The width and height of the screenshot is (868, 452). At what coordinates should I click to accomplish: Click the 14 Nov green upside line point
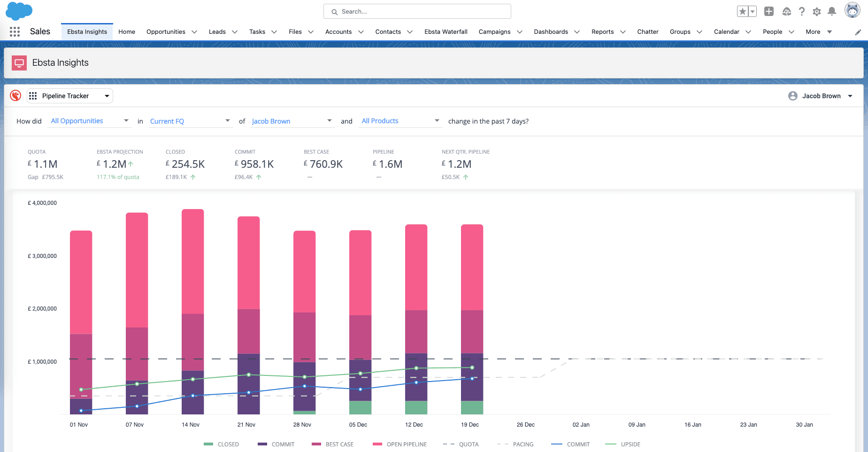pos(193,379)
